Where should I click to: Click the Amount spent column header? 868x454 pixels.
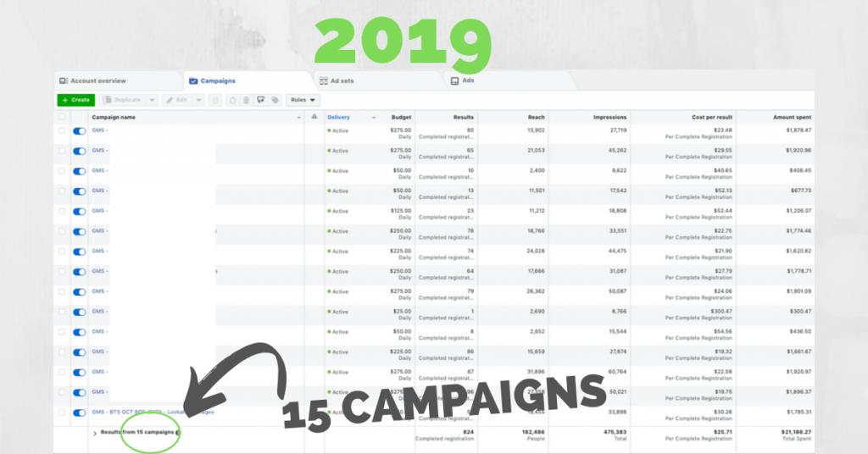792,117
